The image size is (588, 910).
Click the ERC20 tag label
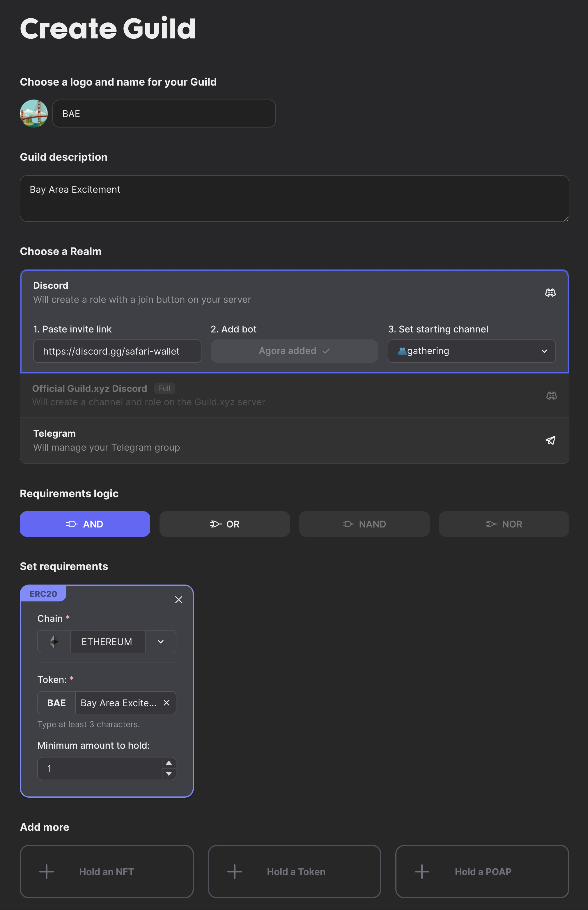coord(43,594)
